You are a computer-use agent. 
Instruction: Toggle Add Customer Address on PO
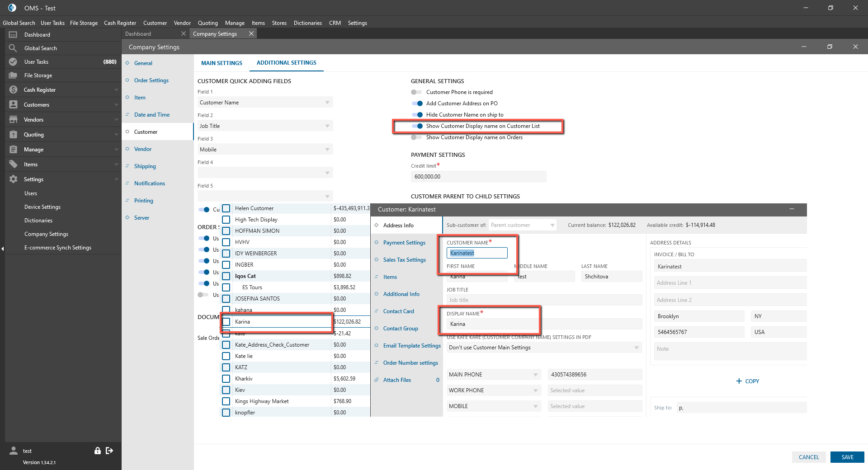417,103
